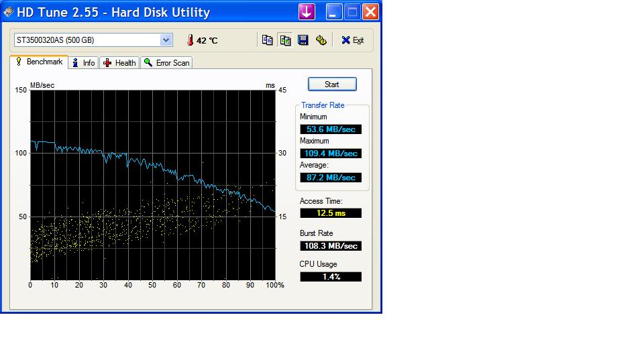Click the access time value 12.5 ms
This screenshot has height=362, width=644.
point(331,213)
